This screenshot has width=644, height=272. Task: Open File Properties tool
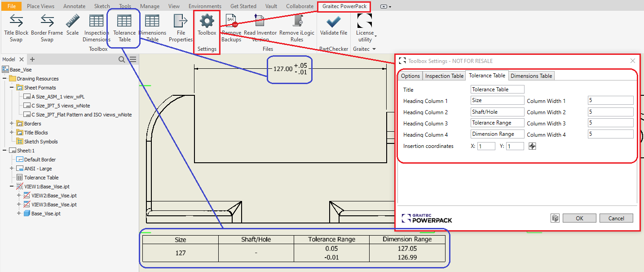[181, 27]
